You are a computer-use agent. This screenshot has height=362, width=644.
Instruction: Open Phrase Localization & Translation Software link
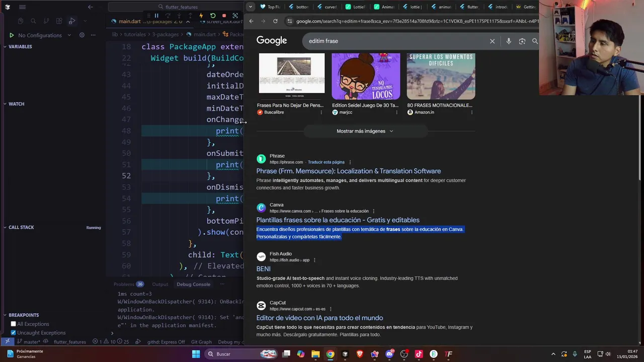coord(349,171)
